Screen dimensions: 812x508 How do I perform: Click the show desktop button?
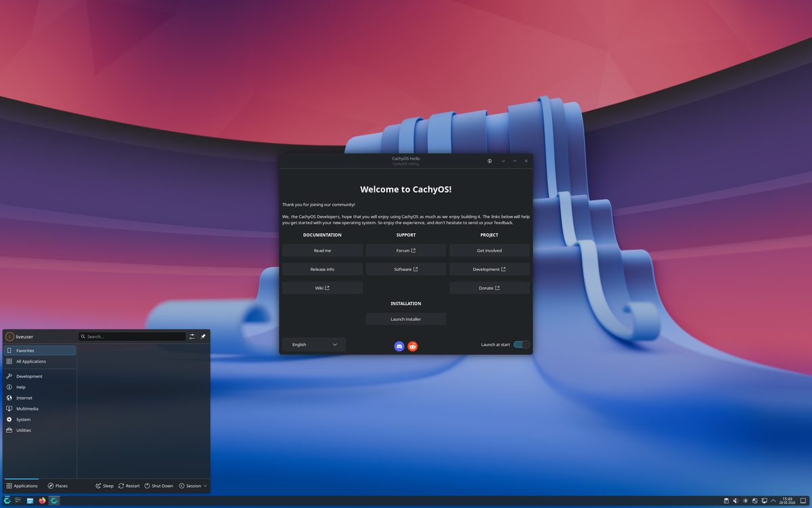[x=803, y=501]
